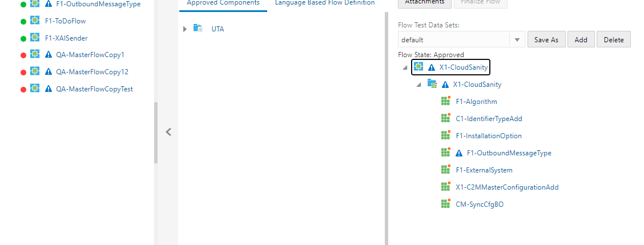Screen dimensions: 644x245
Task: Click the warning icon beside F1-OutboundMessageType component
Action: 459,153
